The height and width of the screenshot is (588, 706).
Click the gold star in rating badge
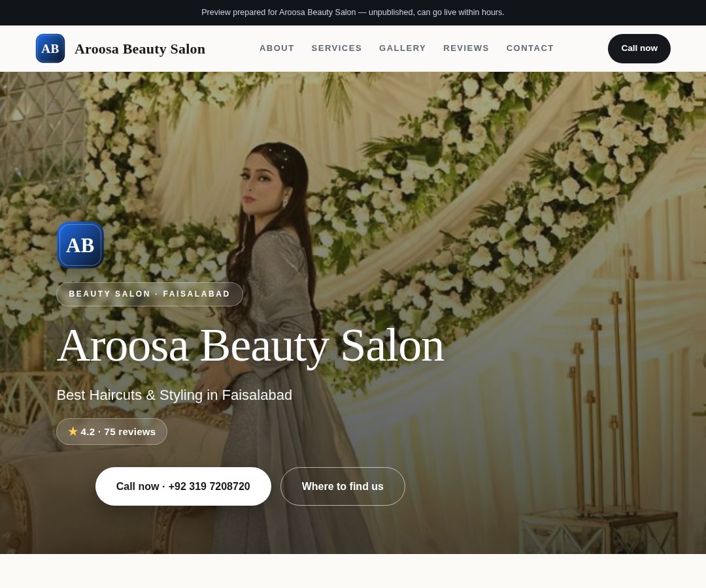pyautogui.click(x=73, y=431)
